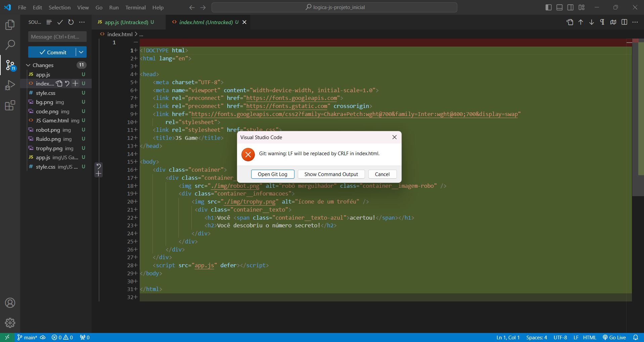Go to next change arrow
Viewport: 644px width, 342px height.
pos(592,22)
